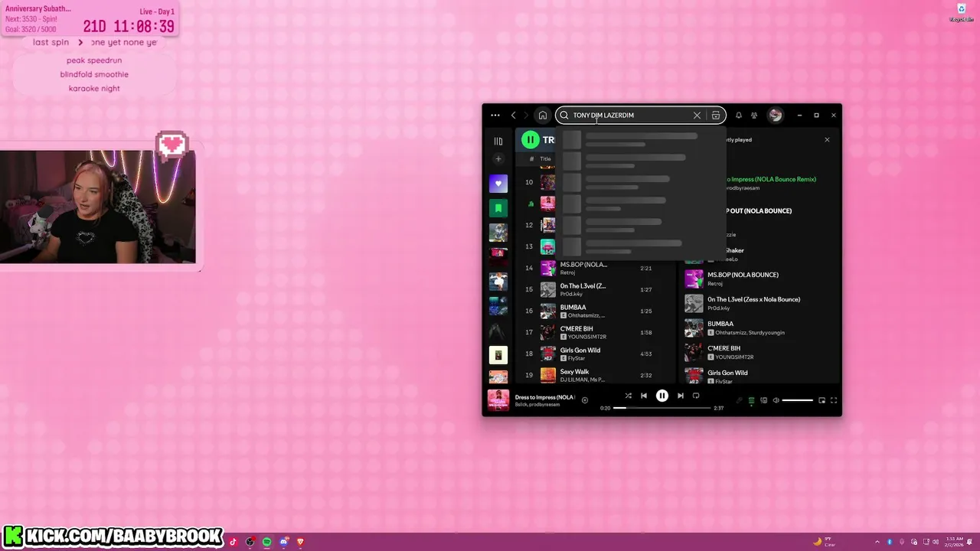The image size is (980, 551).
Task: Skip to the next track
Action: (680, 396)
